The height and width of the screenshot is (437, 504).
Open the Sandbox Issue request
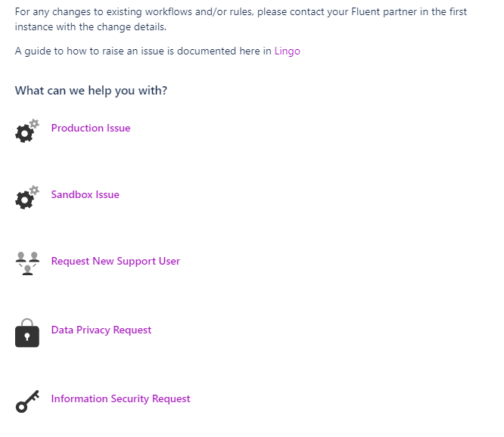[85, 194]
